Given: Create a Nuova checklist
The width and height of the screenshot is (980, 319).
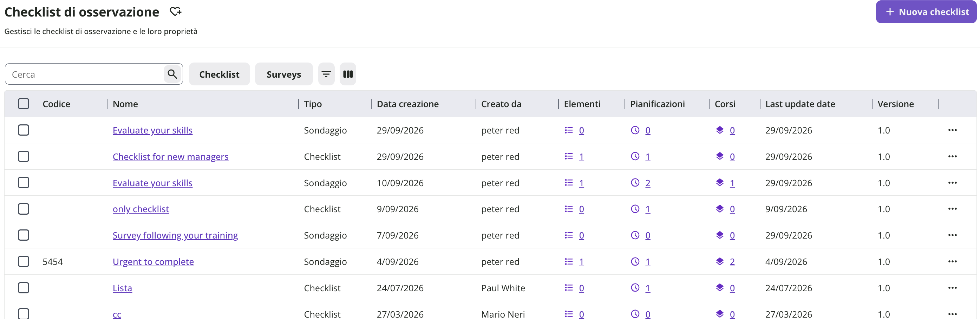Looking at the screenshot, I should click(926, 12).
